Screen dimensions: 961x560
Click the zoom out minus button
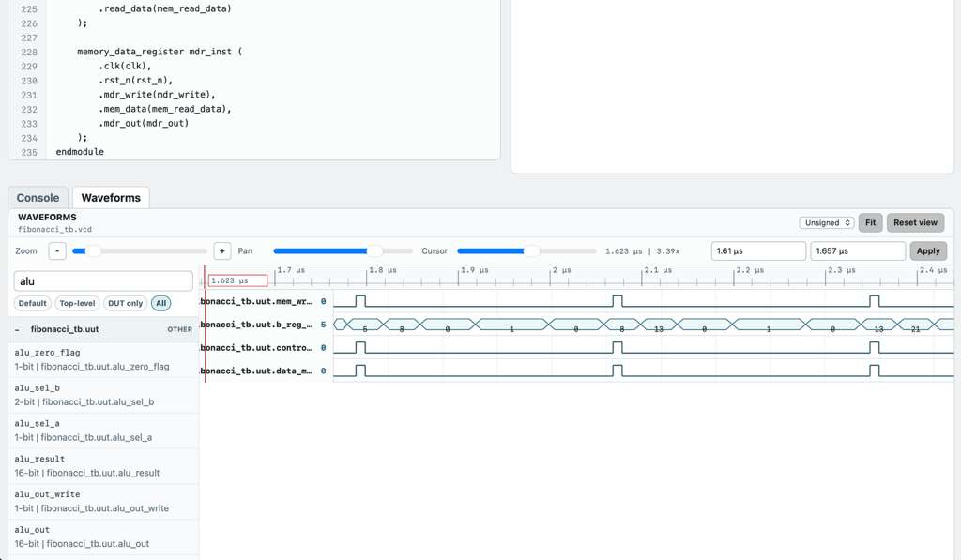(57, 251)
